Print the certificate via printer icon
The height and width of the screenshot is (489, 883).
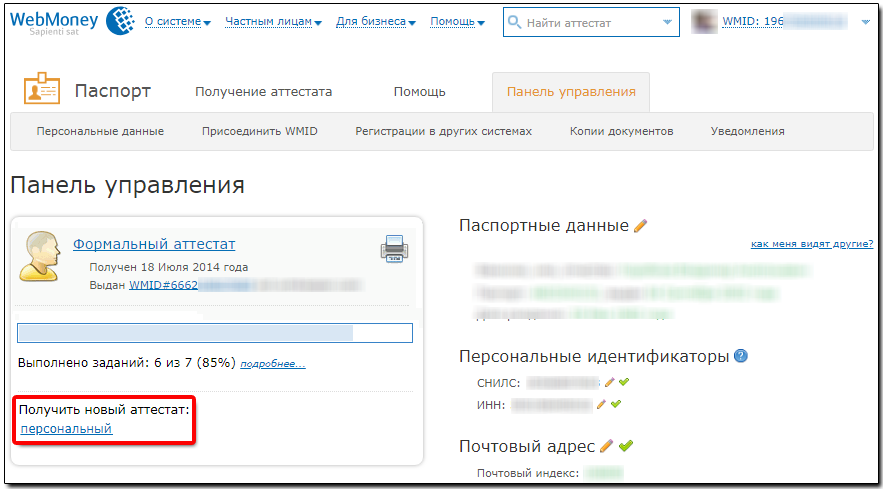395,248
